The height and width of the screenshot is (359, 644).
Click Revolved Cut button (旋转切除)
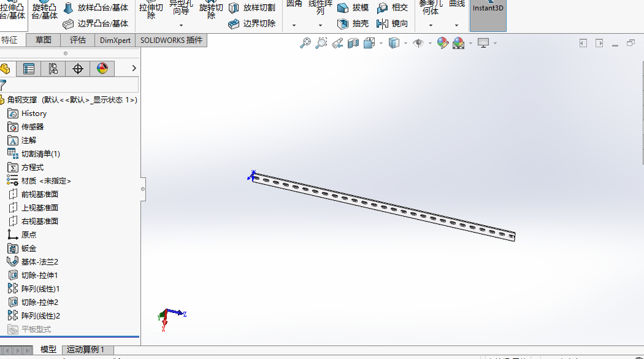pyautogui.click(x=211, y=10)
